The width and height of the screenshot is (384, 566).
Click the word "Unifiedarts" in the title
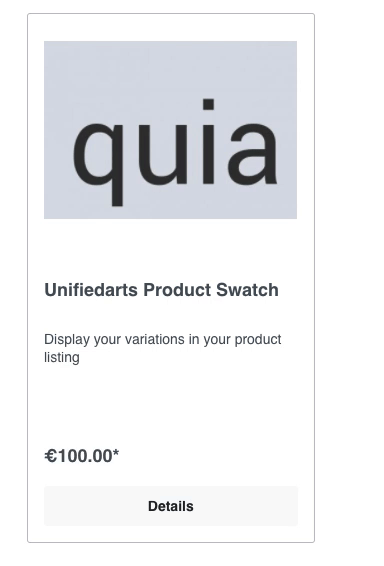click(91, 290)
